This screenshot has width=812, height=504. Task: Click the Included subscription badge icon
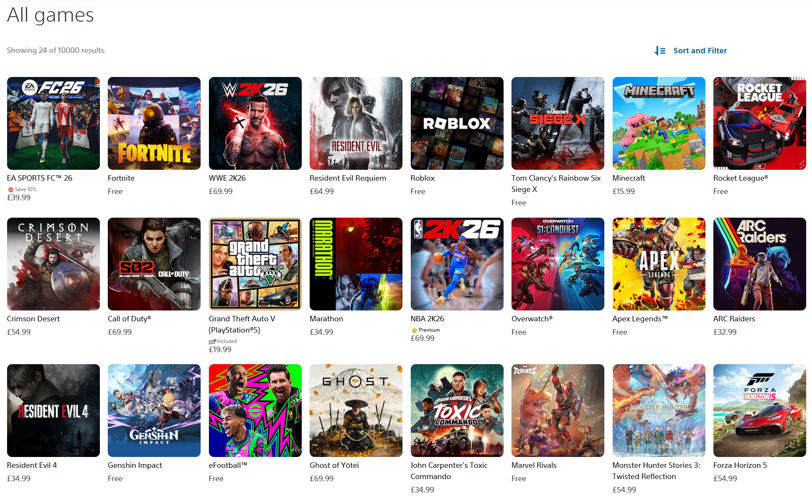click(212, 341)
